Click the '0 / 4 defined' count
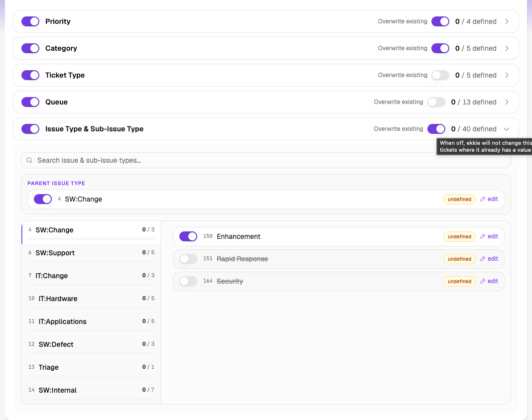 coord(476,21)
